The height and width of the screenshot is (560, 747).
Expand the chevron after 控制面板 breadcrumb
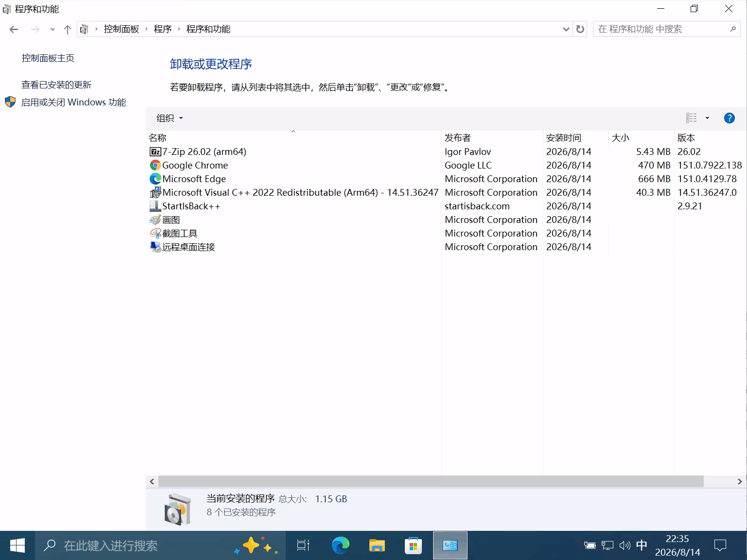146,29
